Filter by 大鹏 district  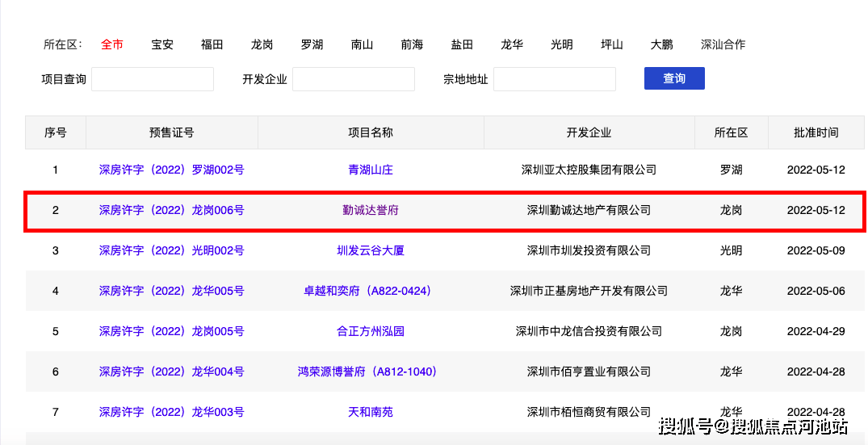tap(662, 44)
